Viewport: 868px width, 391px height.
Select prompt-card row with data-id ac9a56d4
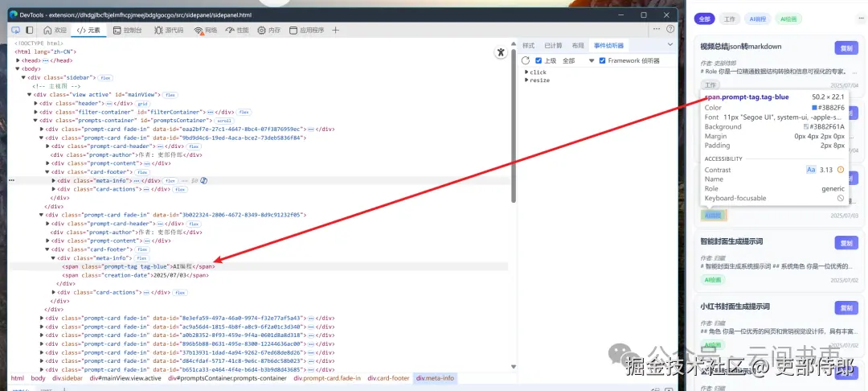click(190, 327)
